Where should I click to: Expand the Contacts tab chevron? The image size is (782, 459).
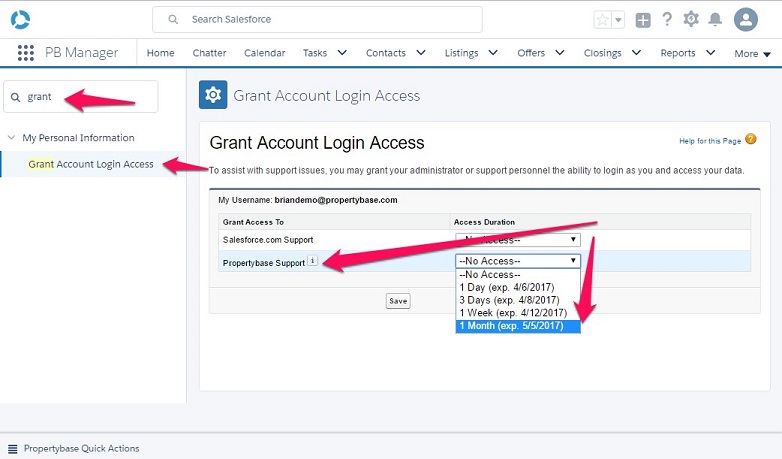421,52
